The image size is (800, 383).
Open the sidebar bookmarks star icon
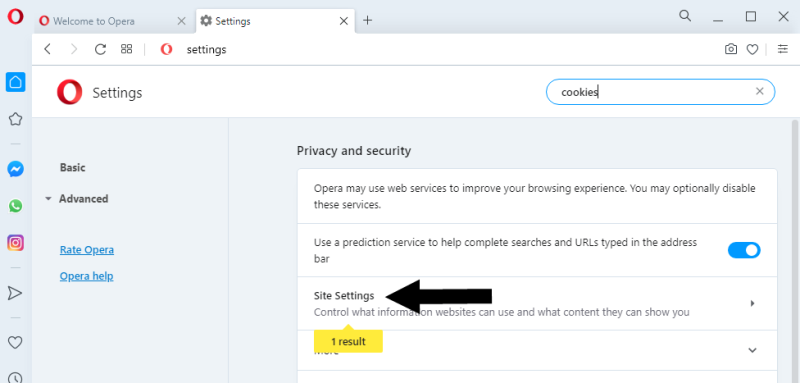tap(15, 119)
